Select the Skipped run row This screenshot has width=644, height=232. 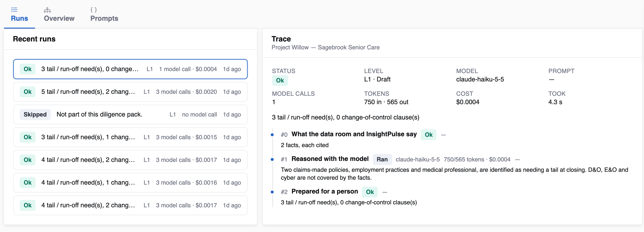click(x=130, y=115)
